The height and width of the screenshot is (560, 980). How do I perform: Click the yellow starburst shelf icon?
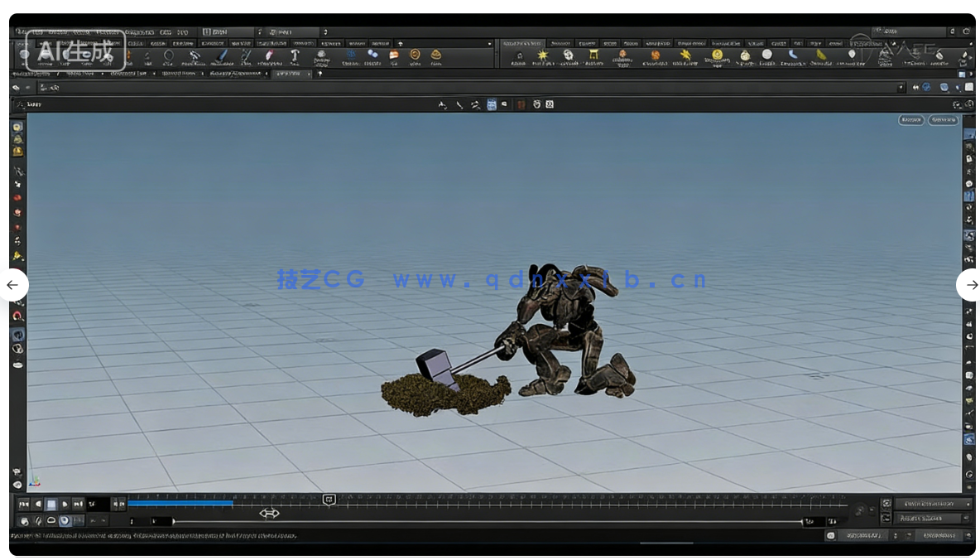pyautogui.click(x=543, y=56)
